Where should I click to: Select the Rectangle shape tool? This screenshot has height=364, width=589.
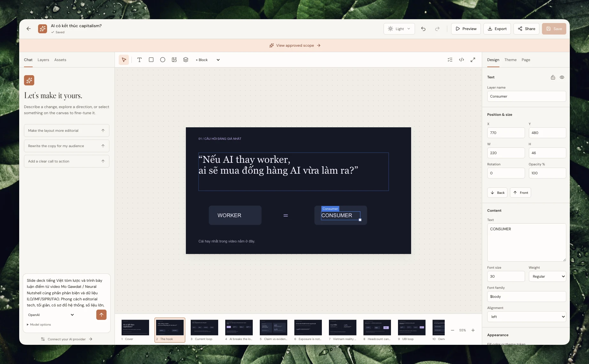pyautogui.click(x=151, y=60)
